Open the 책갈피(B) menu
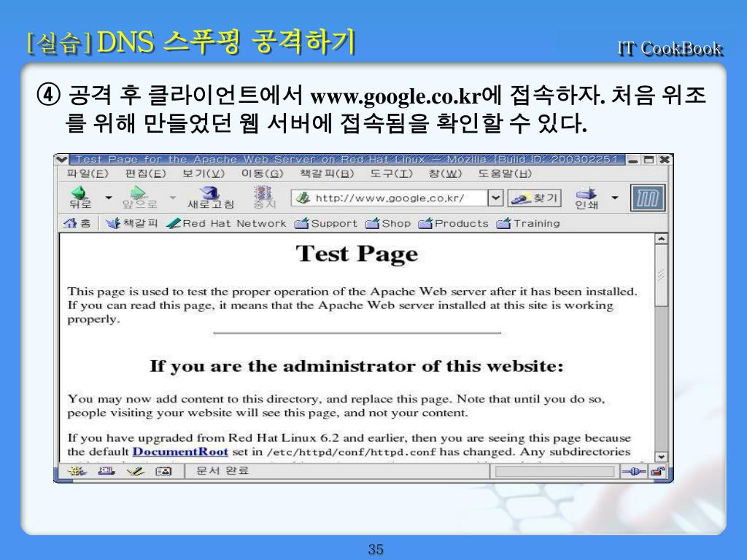This screenshot has width=747, height=560. [x=327, y=174]
